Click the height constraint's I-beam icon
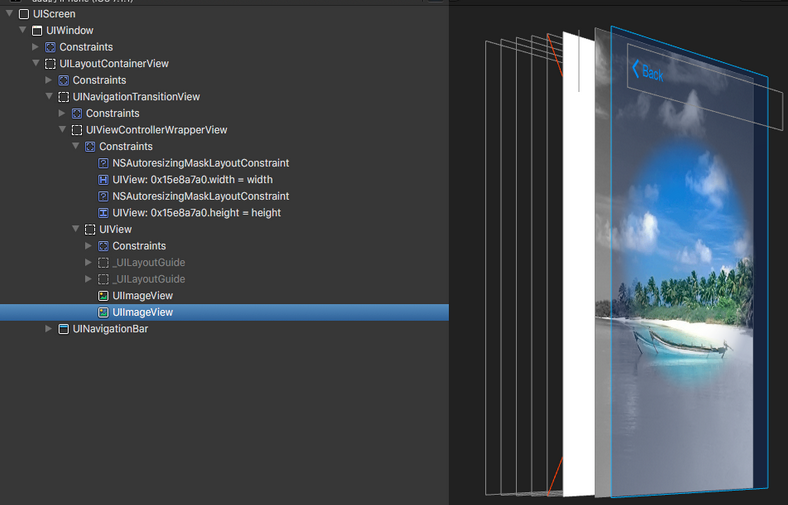This screenshot has width=788, height=505. pos(103,213)
